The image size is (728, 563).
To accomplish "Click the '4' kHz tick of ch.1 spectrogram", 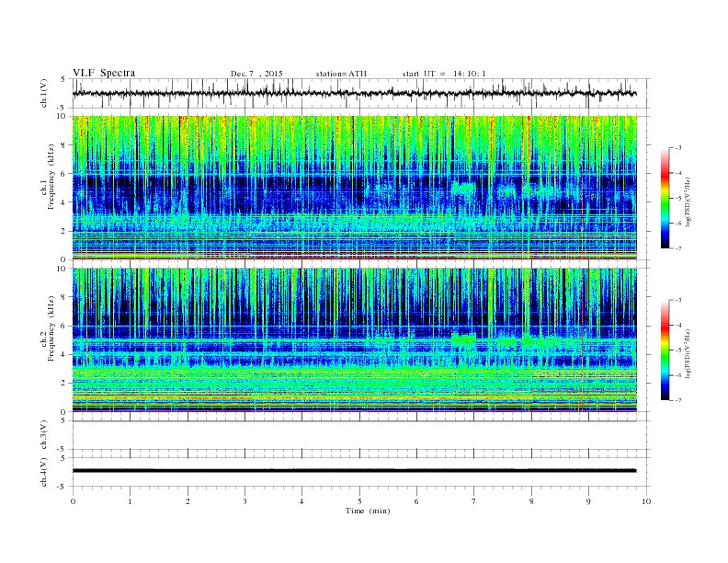I will click(63, 202).
